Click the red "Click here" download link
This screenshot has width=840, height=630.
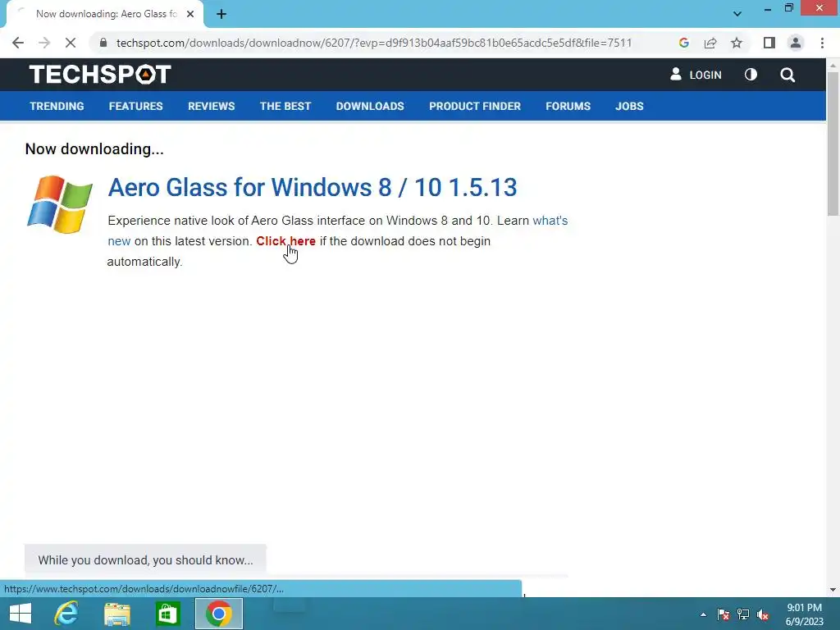tap(285, 241)
